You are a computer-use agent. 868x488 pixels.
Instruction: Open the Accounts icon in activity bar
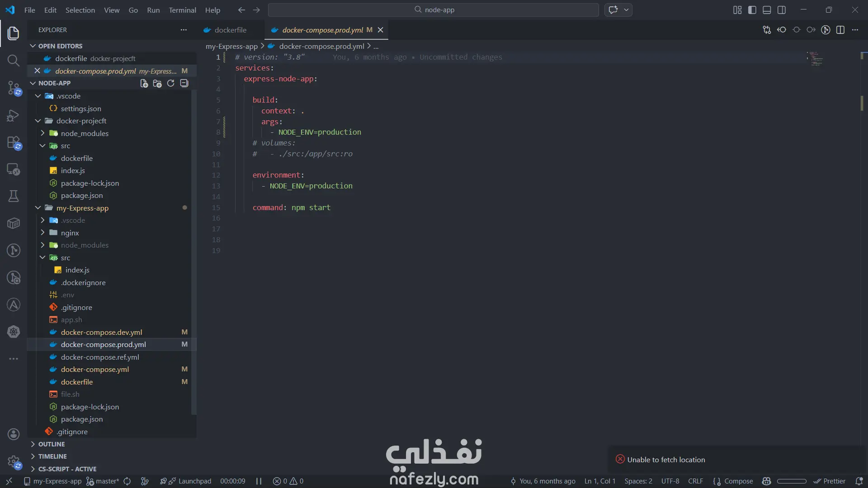pyautogui.click(x=14, y=434)
